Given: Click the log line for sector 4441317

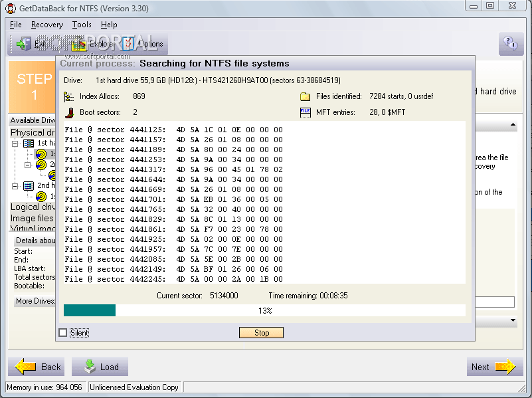Looking at the screenshot, I should [174, 169].
